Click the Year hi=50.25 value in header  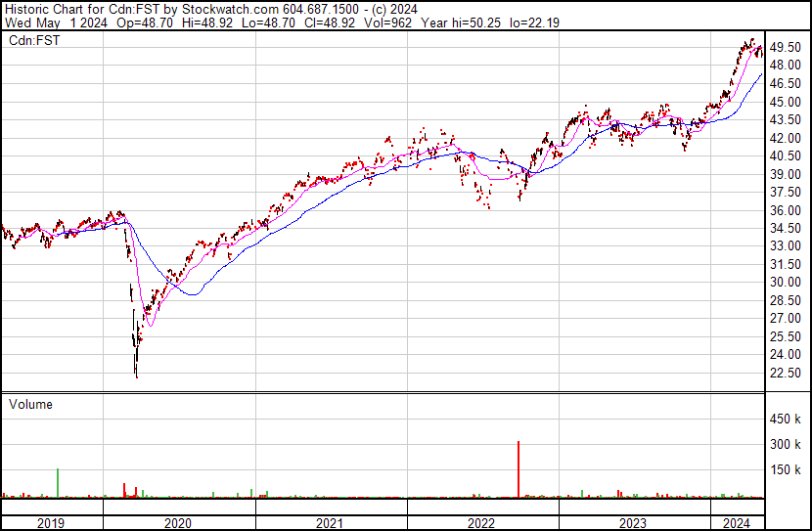point(461,22)
